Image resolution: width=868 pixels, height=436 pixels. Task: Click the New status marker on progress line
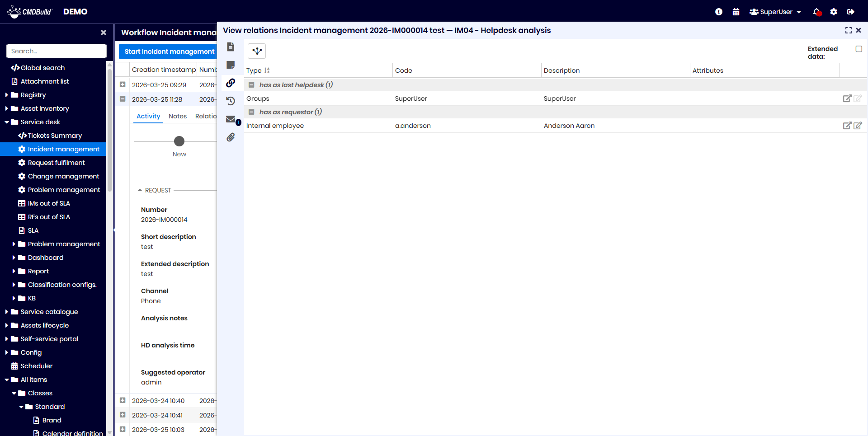(x=179, y=141)
